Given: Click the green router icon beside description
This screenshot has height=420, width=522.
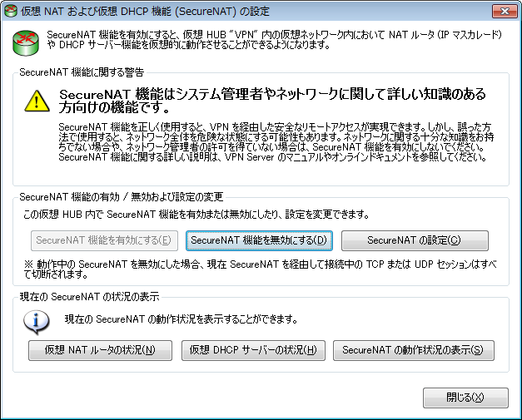Looking at the screenshot, I should [26, 43].
